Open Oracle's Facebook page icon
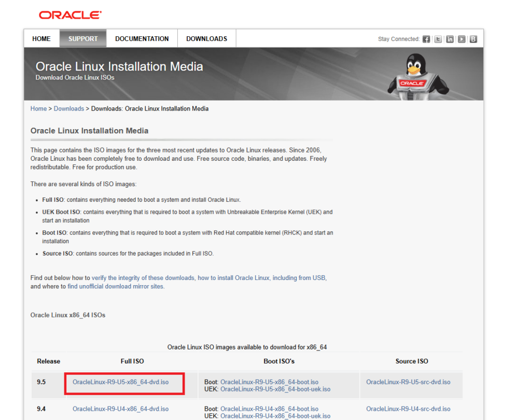The width and height of the screenshot is (531, 420). click(426, 39)
